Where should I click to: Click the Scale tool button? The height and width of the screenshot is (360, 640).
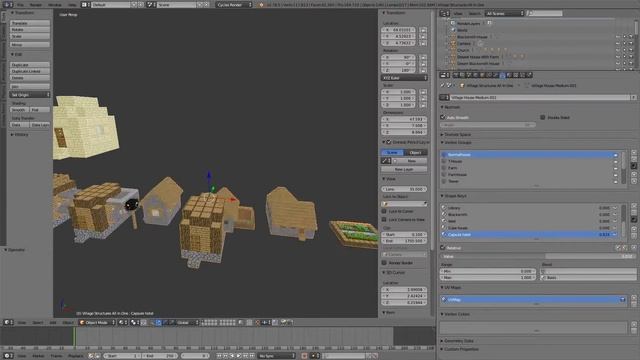pos(30,36)
